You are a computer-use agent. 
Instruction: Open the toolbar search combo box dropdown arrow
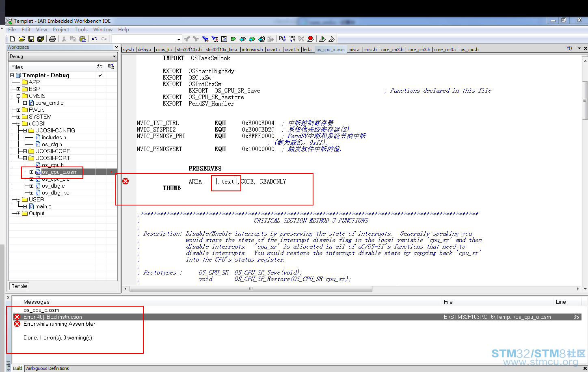point(179,39)
